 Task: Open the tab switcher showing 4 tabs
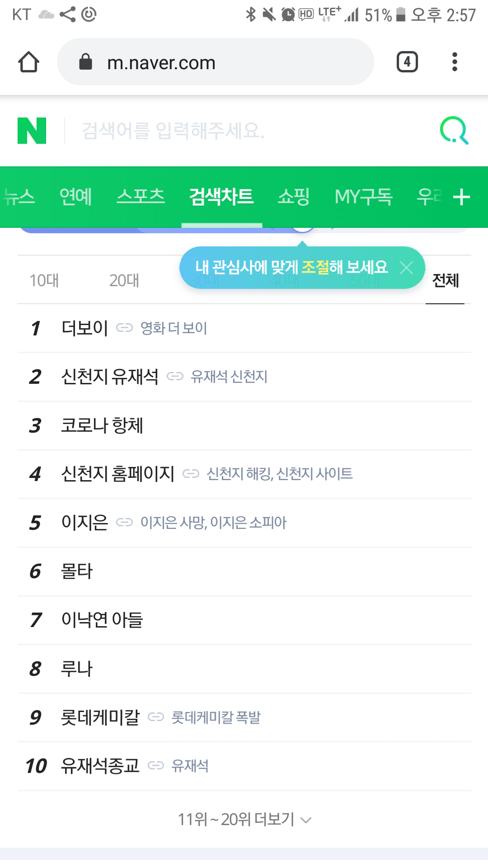coord(407,62)
